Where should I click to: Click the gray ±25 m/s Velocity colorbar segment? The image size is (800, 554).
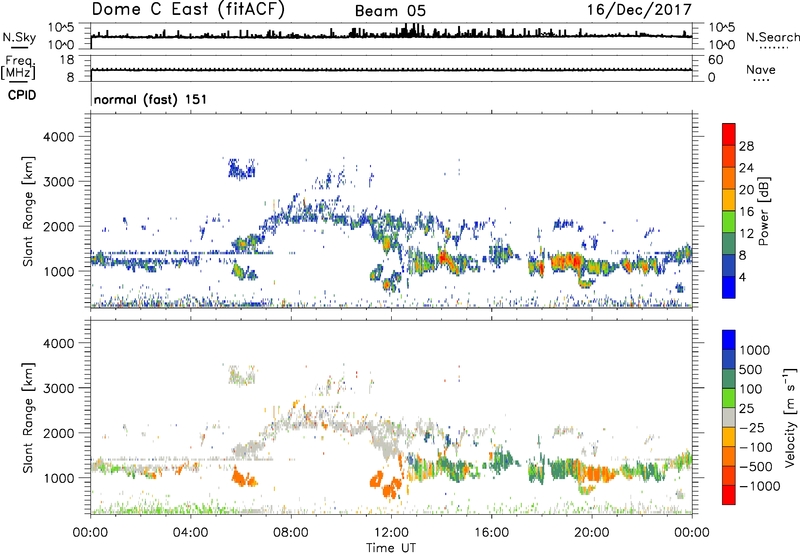coord(729,417)
